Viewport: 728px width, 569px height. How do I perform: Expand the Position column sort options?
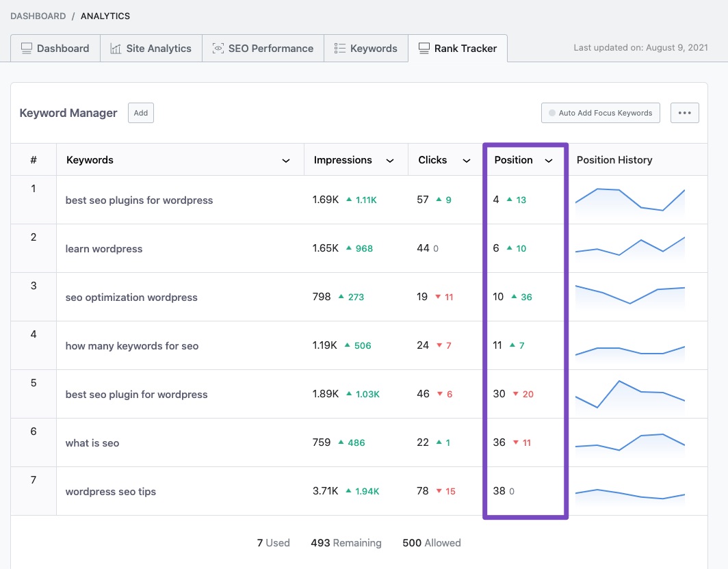coord(549,159)
